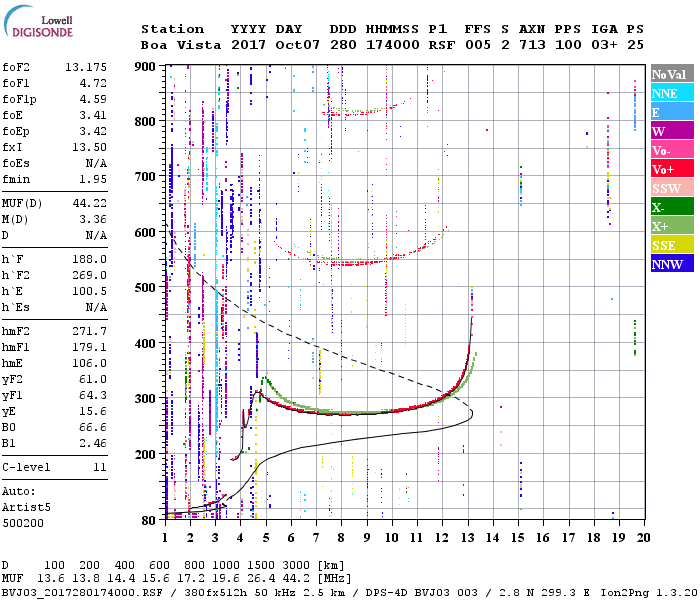
Task: Click the Artist5 auto-scaling label
Action: (x=25, y=507)
